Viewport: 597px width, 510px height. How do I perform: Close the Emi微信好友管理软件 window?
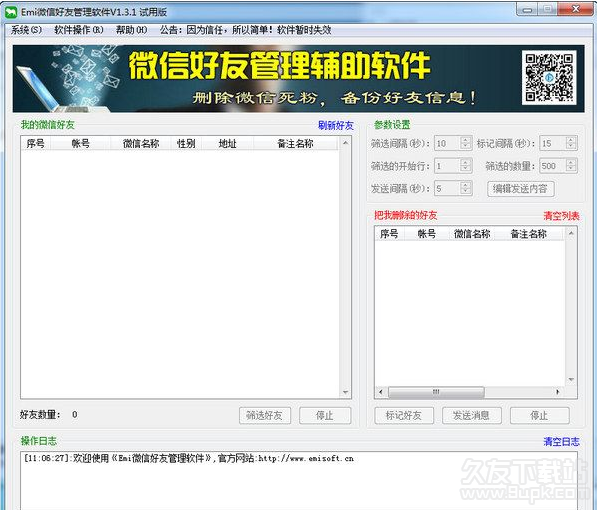[576, 9]
